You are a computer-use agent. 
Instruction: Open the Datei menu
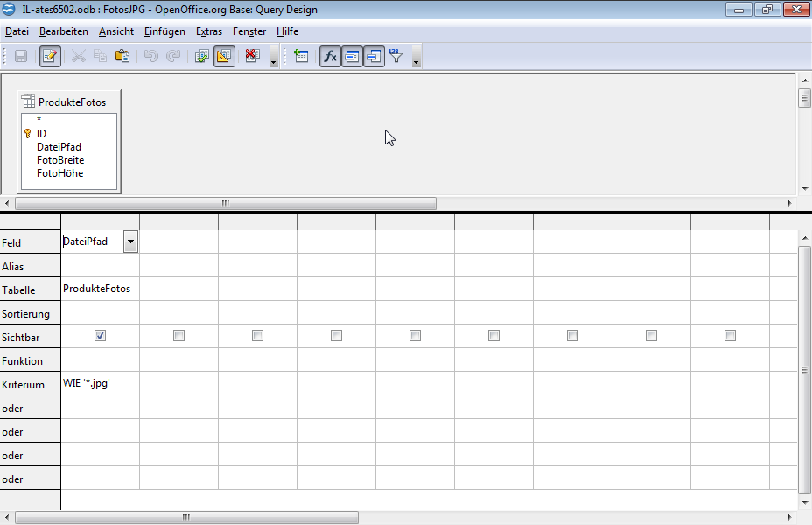[x=17, y=31]
